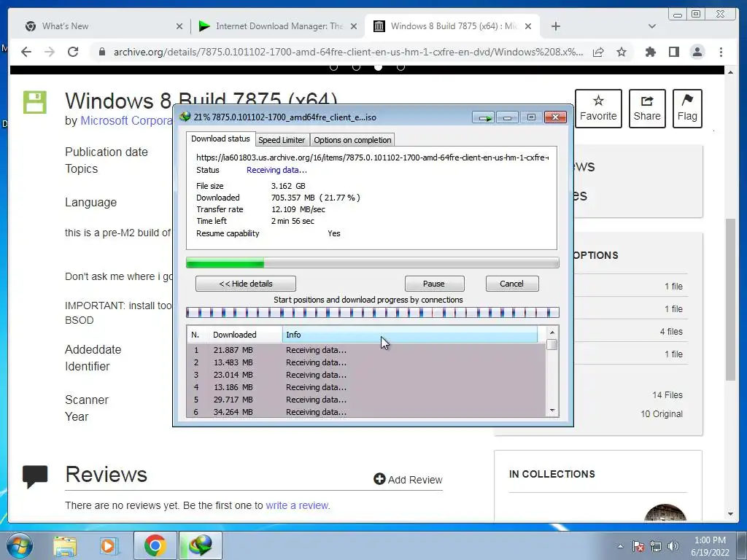Click the Info column header
The height and width of the screenshot is (560, 747).
tap(410, 335)
